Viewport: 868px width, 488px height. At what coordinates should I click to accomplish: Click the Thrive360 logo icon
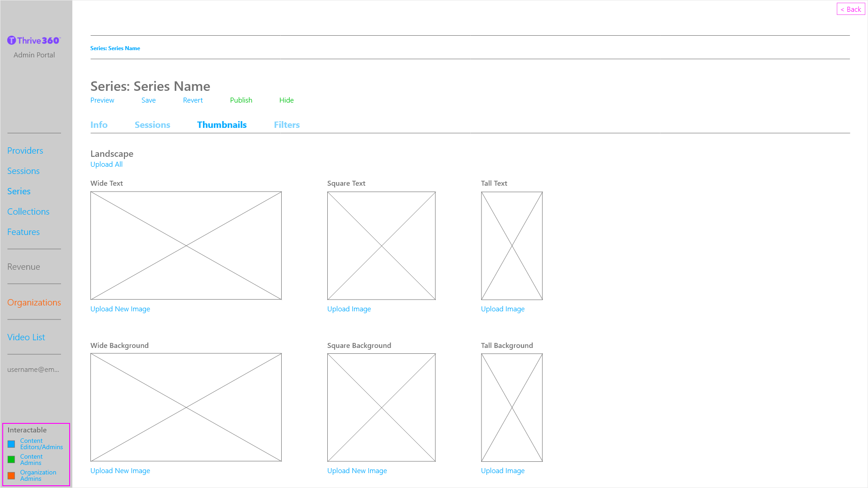(12, 41)
